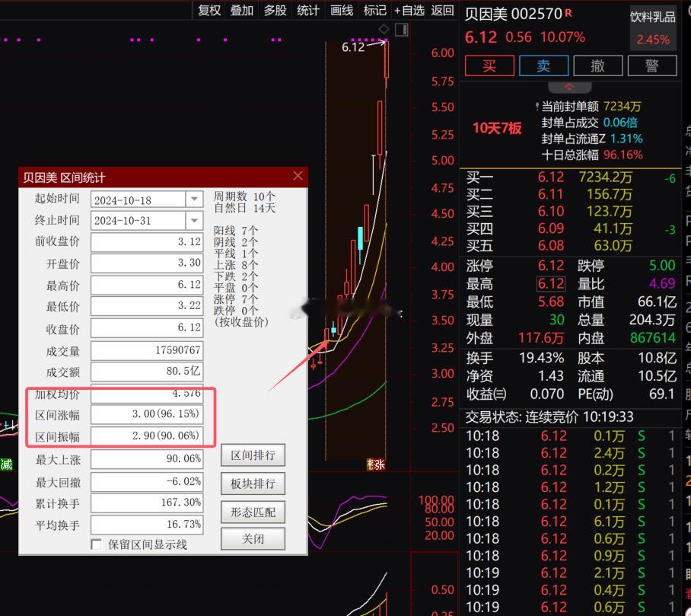The image size is (691, 616).
Task: Add stock via +自选 button
Action: coord(409,10)
